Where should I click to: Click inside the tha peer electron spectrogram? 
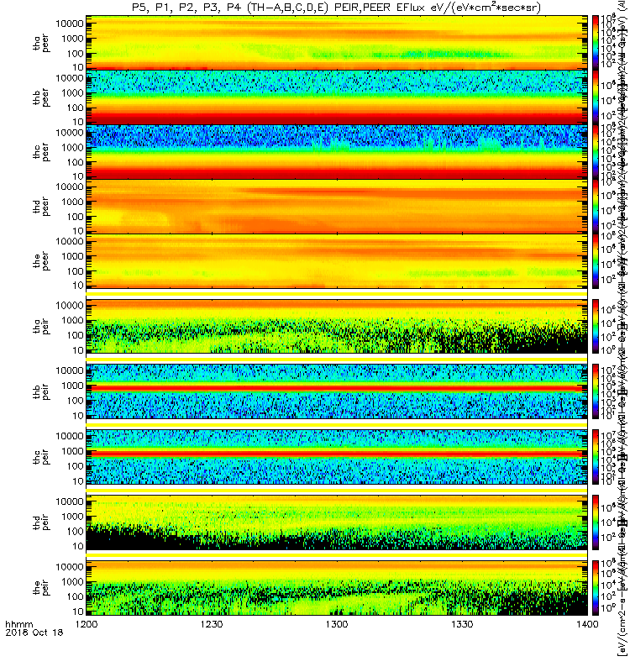click(337, 43)
